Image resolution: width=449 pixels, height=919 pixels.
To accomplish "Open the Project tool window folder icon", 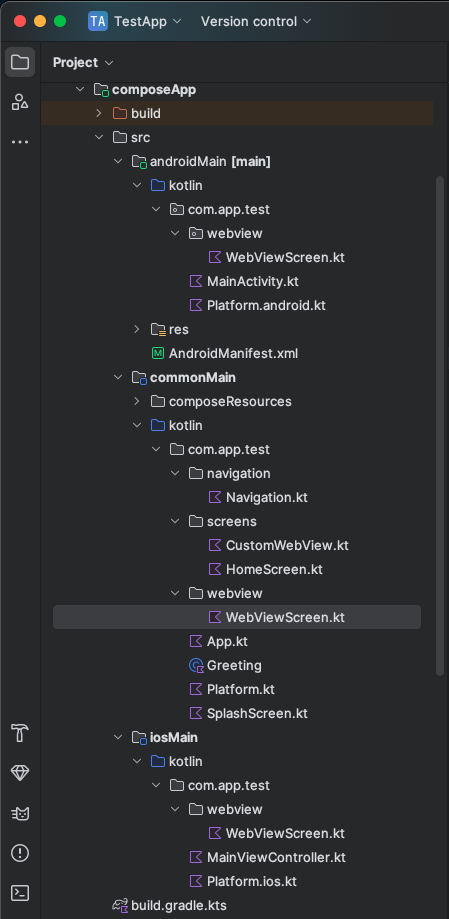I will [x=20, y=62].
